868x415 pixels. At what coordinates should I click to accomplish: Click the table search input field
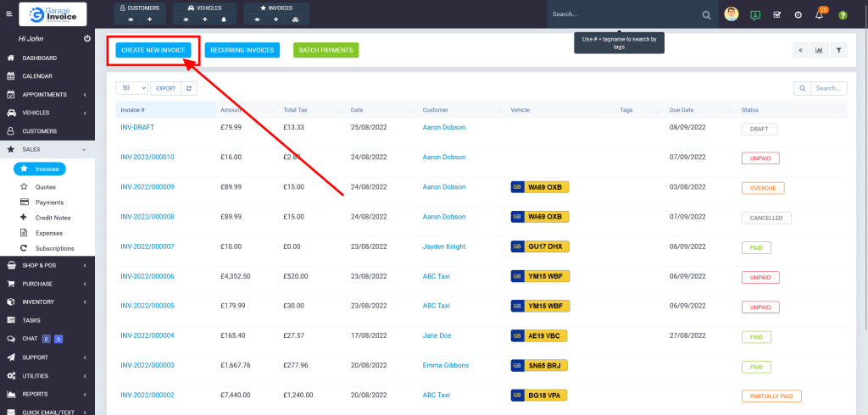click(827, 88)
